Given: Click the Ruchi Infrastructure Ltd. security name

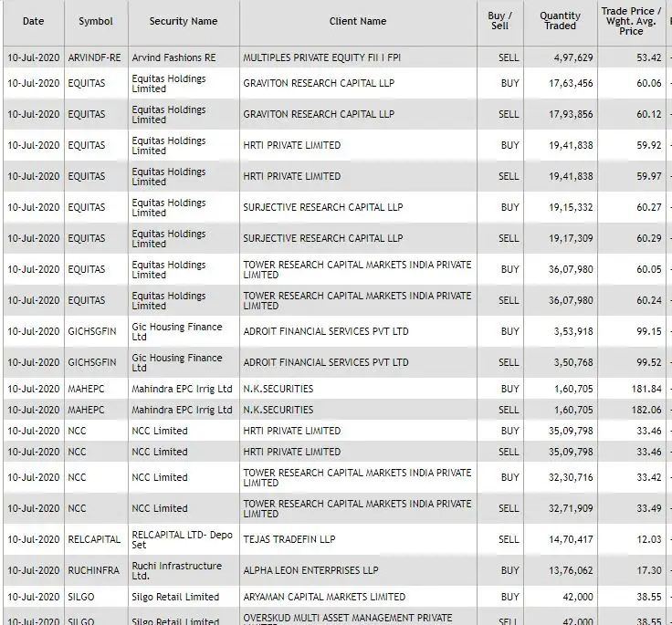Looking at the screenshot, I should coord(177,570).
